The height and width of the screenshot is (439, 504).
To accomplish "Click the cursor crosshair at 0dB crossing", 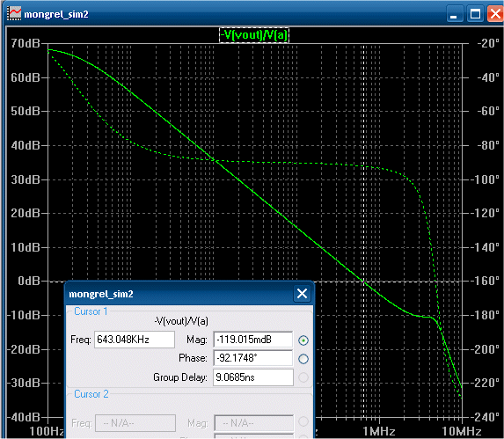I will click(363, 282).
